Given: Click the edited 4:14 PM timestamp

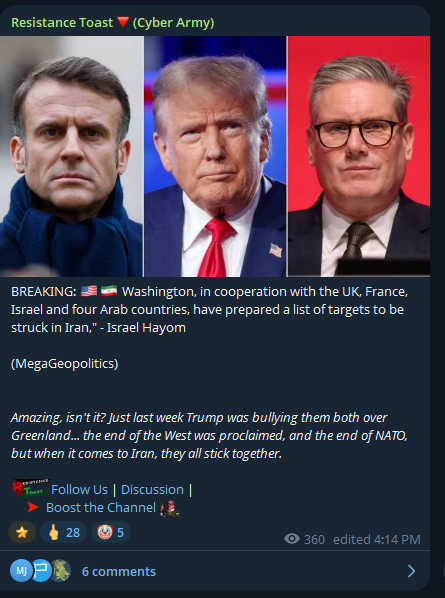Looking at the screenshot, I should point(377,539).
